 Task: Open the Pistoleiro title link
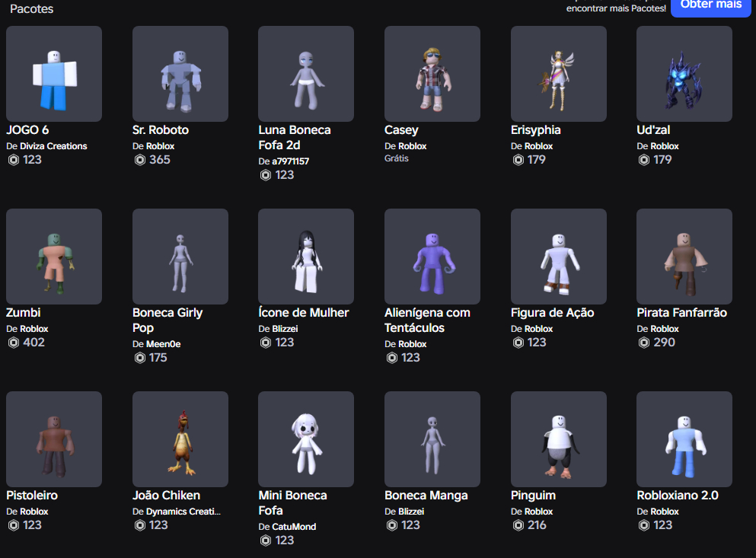32,496
